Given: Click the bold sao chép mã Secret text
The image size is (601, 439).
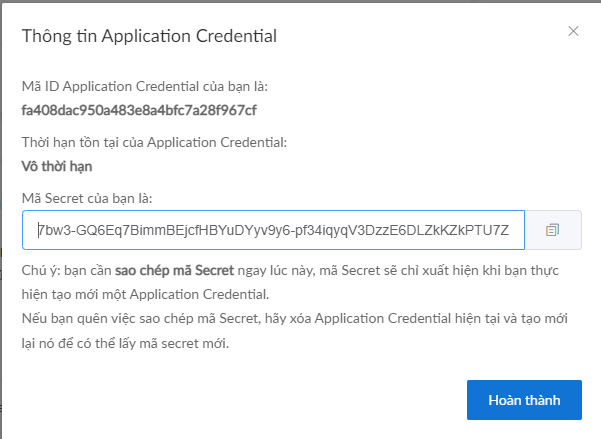Looking at the screenshot, I should click(173, 271).
